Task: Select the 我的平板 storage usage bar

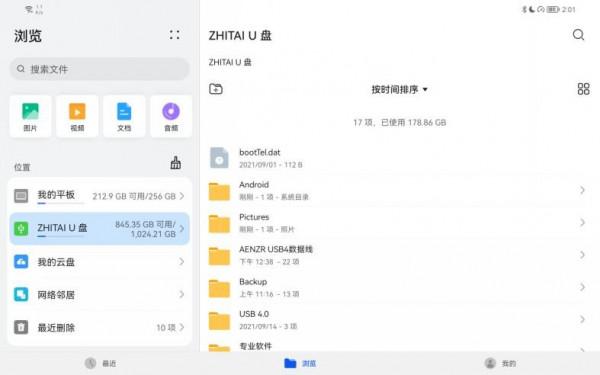Action: 60,204
